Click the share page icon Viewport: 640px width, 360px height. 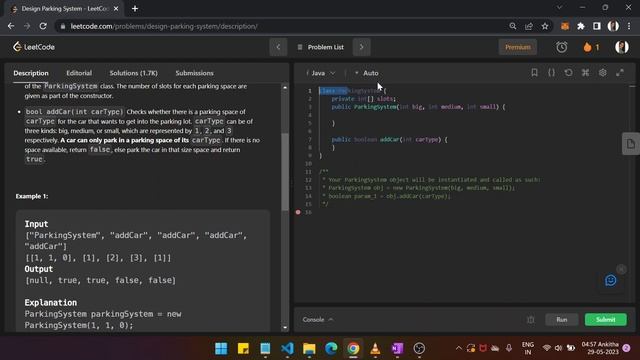coord(529,26)
